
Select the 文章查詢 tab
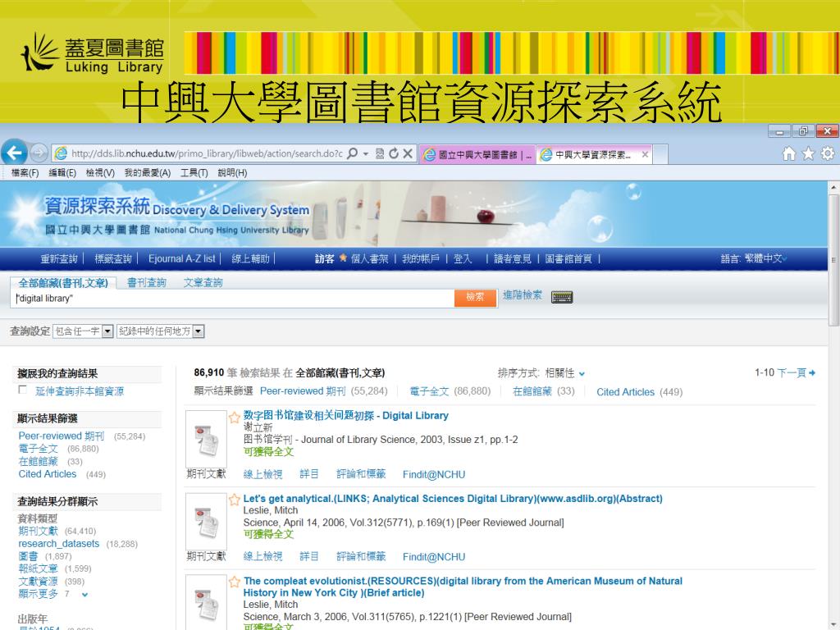[203, 282]
